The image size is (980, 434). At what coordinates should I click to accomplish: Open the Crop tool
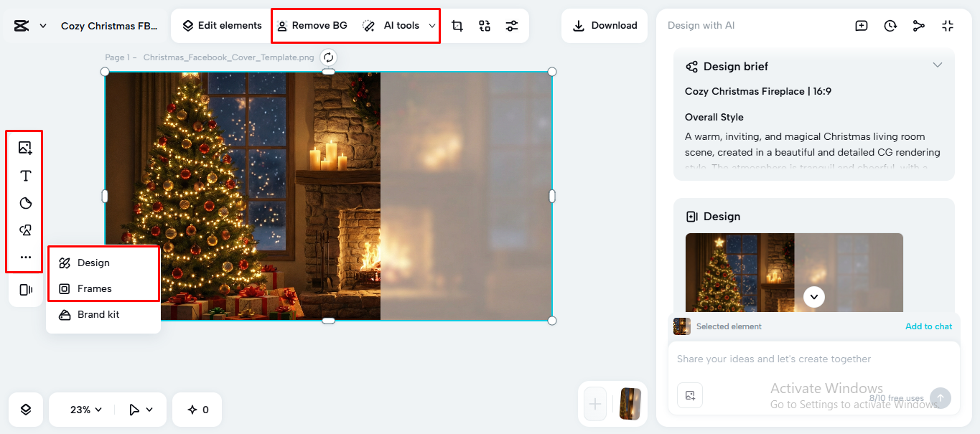[x=457, y=25]
